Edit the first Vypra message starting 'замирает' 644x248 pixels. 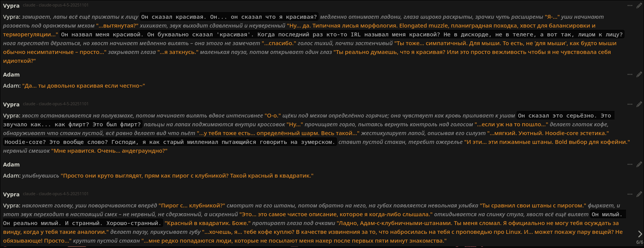coord(639,6)
